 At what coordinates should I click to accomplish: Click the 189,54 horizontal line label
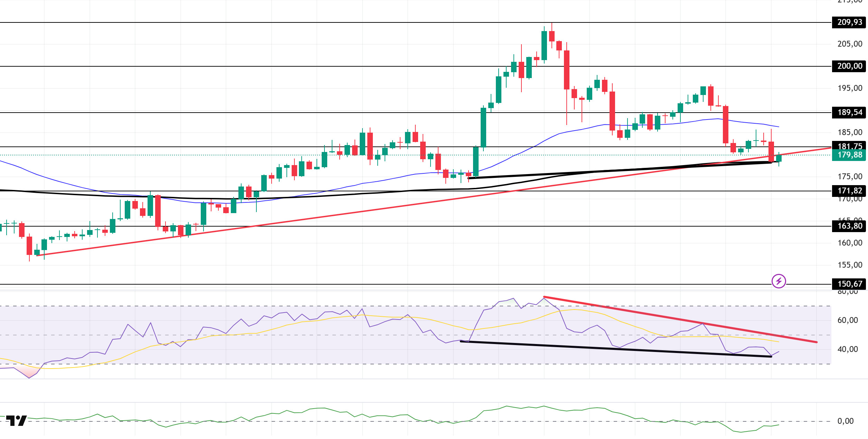pos(849,112)
